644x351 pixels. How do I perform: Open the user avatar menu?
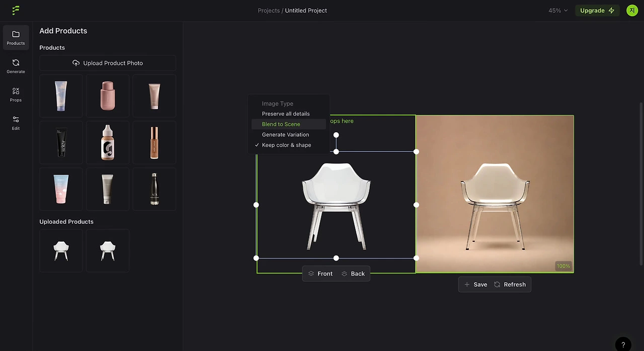[x=632, y=10]
